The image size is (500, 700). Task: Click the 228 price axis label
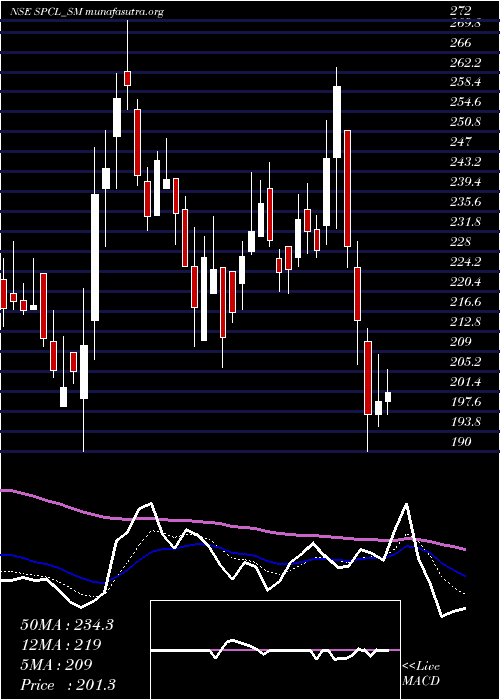[x=461, y=242]
